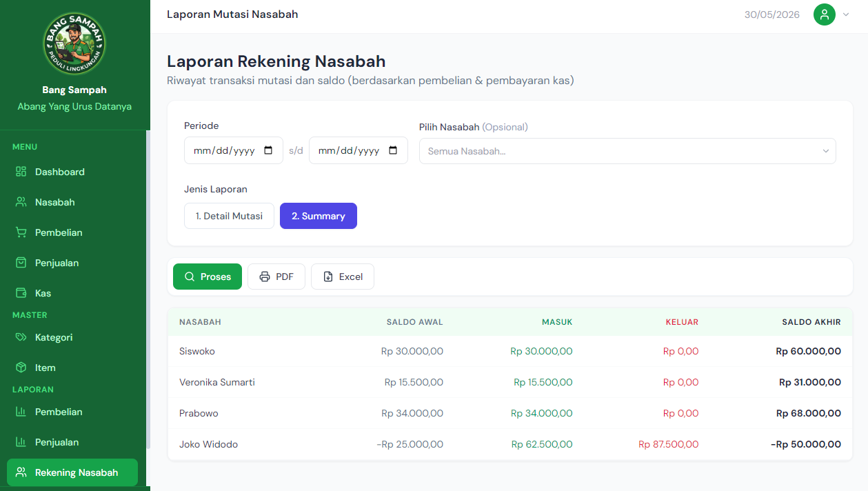The image size is (868, 491).
Task: Expand the Semua Nasabah dropdown
Action: click(x=627, y=151)
